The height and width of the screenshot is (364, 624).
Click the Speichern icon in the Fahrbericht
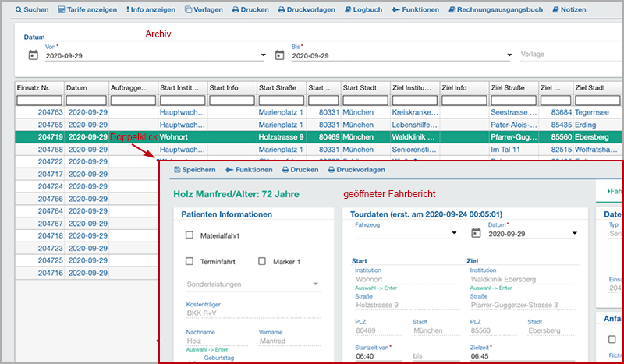coord(178,170)
